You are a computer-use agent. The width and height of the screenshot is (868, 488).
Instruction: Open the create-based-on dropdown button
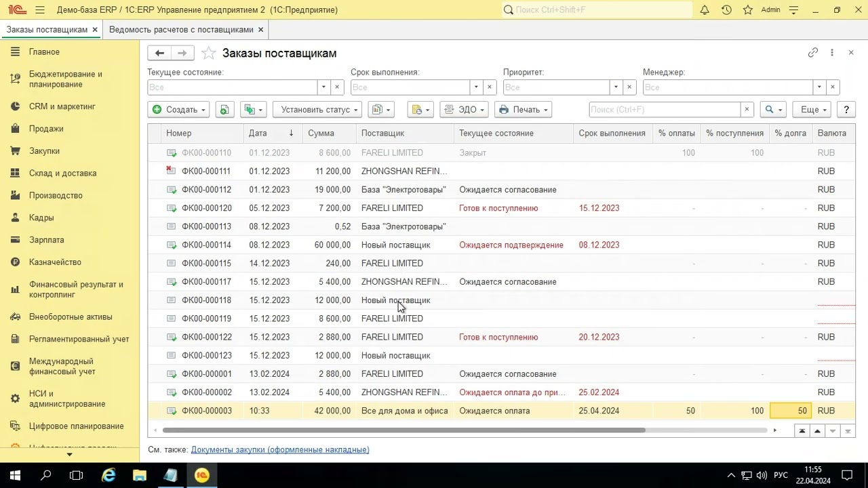point(254,110)
